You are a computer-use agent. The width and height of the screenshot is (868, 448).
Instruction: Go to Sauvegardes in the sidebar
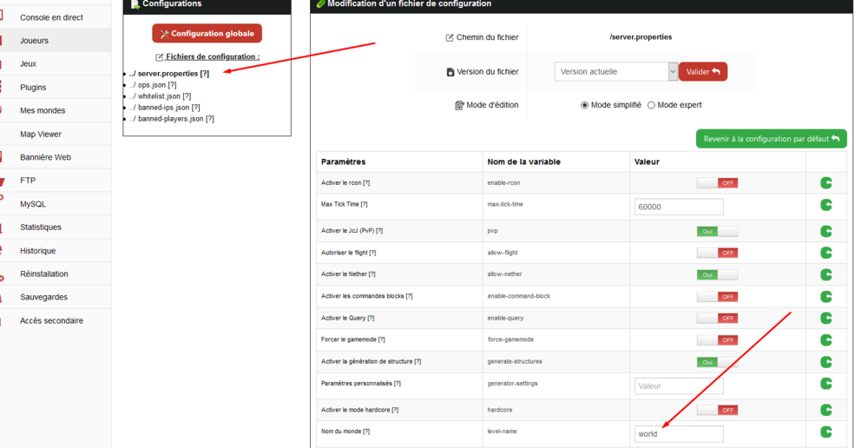(x=43, y=297)
